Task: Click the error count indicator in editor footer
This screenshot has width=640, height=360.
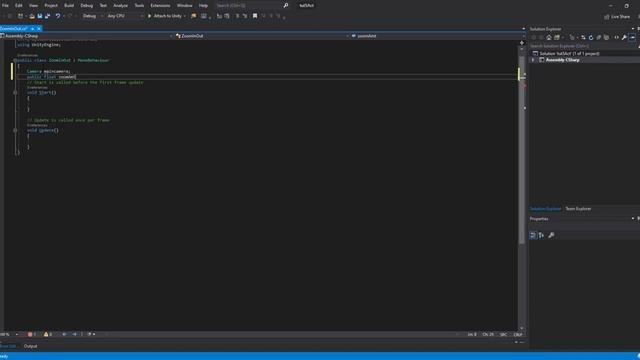Action: [32, 334]
